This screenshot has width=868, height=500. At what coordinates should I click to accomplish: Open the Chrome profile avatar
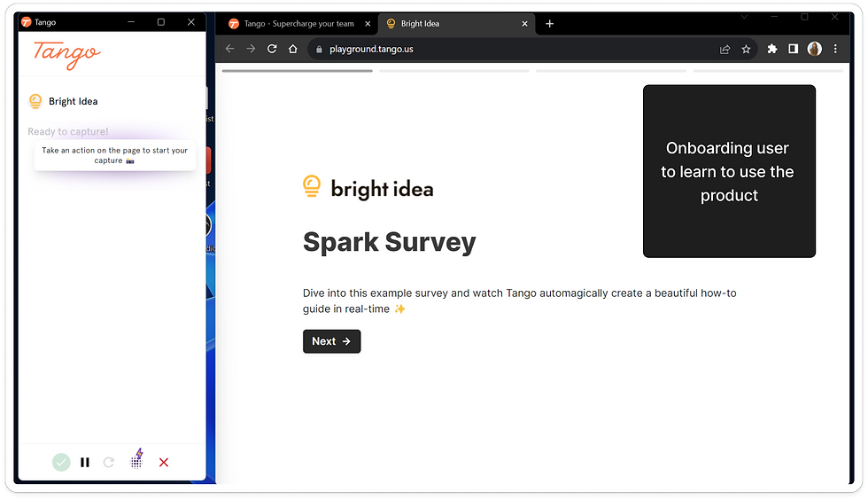(x=814, y=49)
